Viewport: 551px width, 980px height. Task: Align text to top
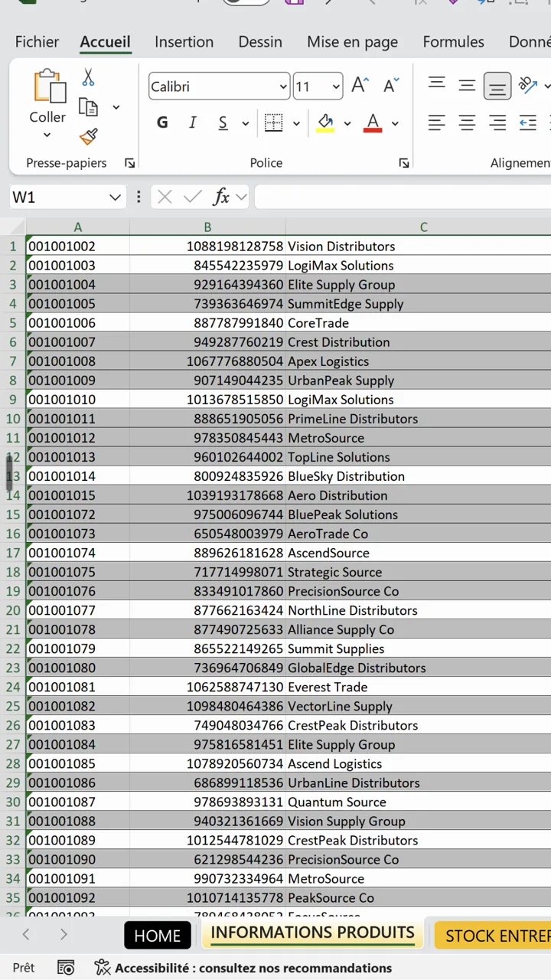(x=436, y=85)
